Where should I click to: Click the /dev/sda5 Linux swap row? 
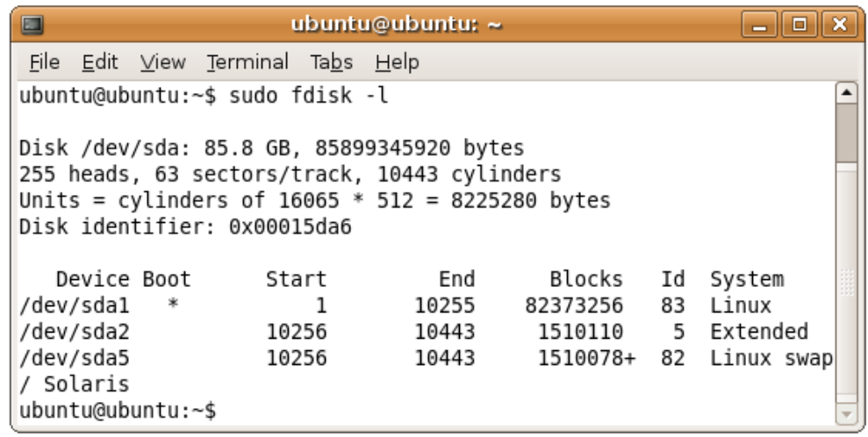[x=426, y=358]
